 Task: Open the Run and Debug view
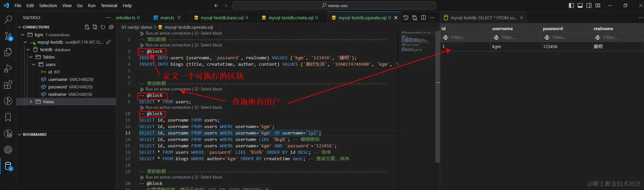[8, 68]
